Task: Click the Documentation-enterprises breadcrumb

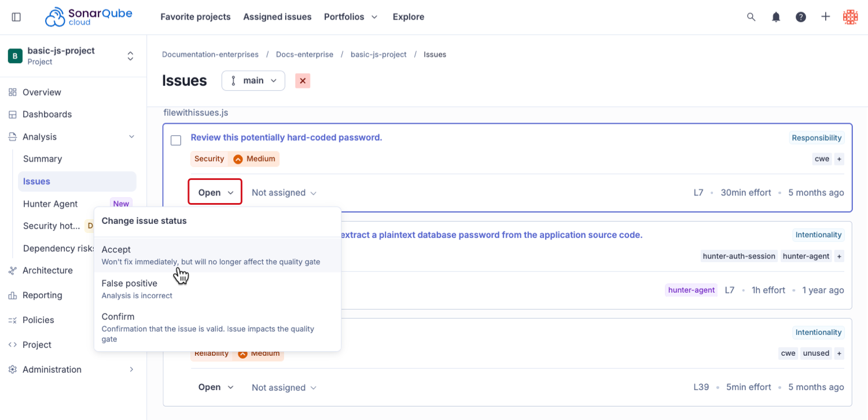Action: point(210,54)
